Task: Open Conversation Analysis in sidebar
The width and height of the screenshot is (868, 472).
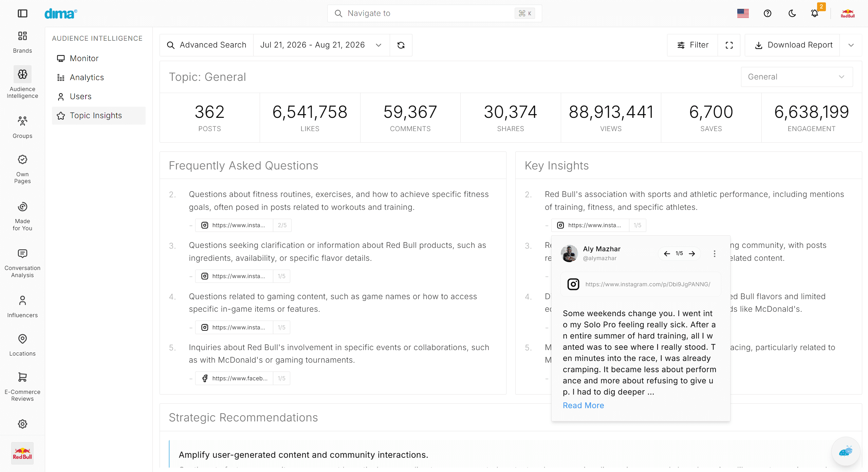Action: coord(22,263)
